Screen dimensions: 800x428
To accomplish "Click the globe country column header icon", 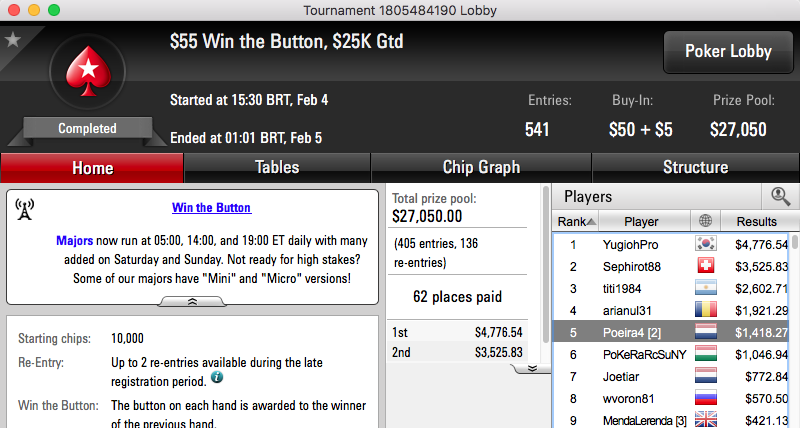I will pos(705,221).
